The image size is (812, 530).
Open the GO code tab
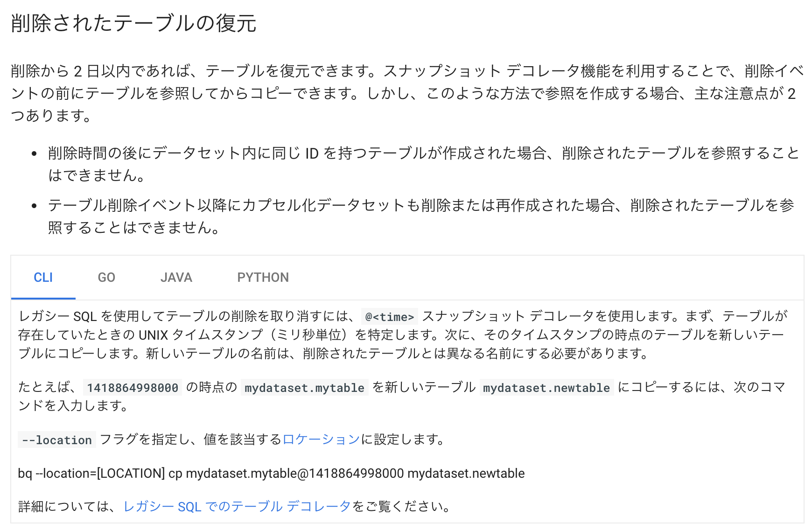[x=106, y=278]
